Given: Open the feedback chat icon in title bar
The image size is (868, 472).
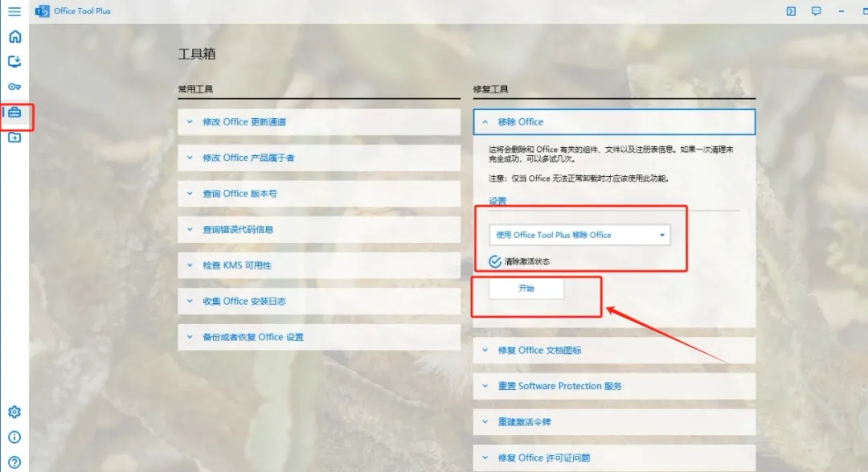Looking at the screenshot, I should [816, 11].
